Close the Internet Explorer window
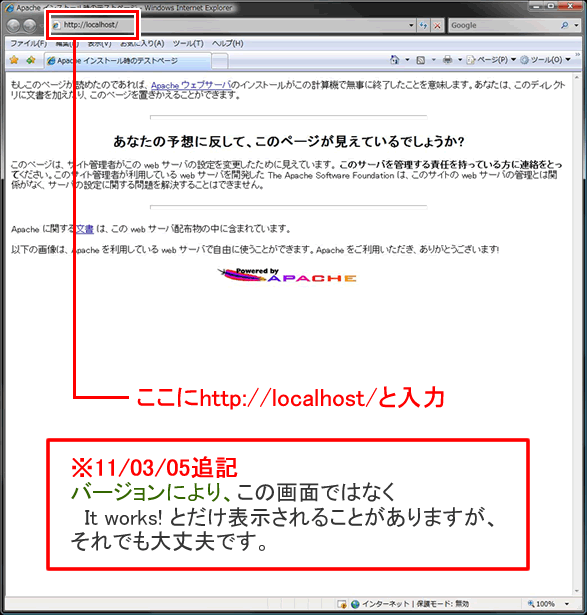 (x=570, y=6)
